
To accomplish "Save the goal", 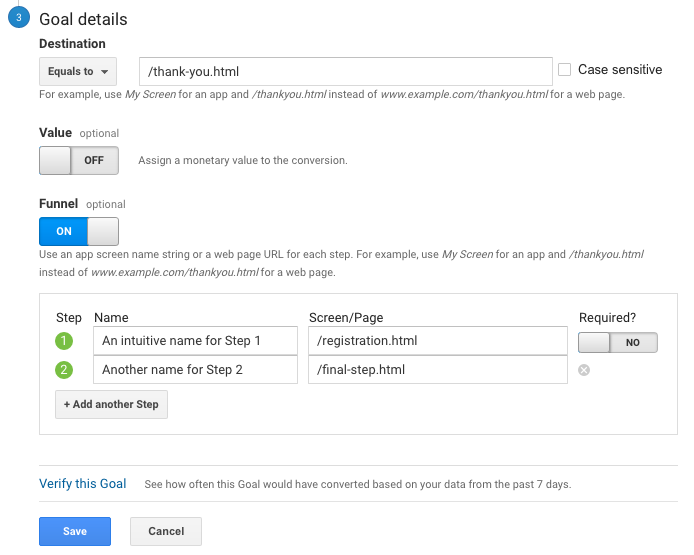I will (x=75, y=531).
